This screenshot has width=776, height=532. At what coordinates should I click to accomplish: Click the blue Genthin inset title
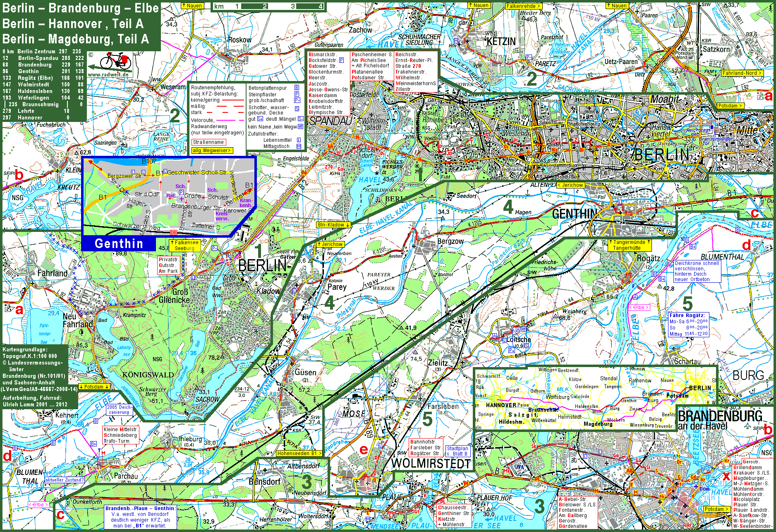point(119,243)
